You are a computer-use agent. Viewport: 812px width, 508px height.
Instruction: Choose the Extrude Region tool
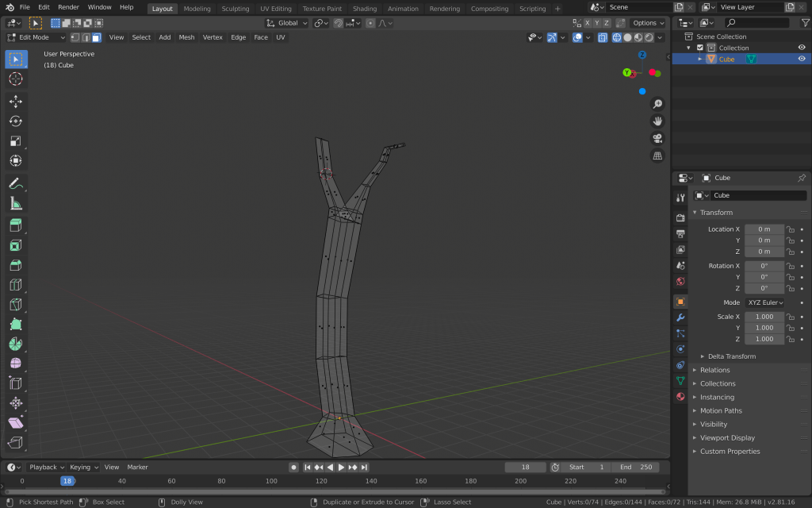(16, 225)
